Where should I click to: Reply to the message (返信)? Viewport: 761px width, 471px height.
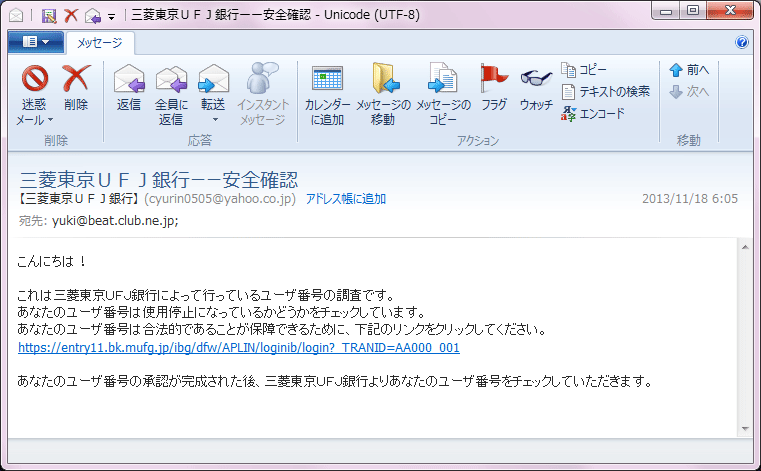tap(129, 89)
